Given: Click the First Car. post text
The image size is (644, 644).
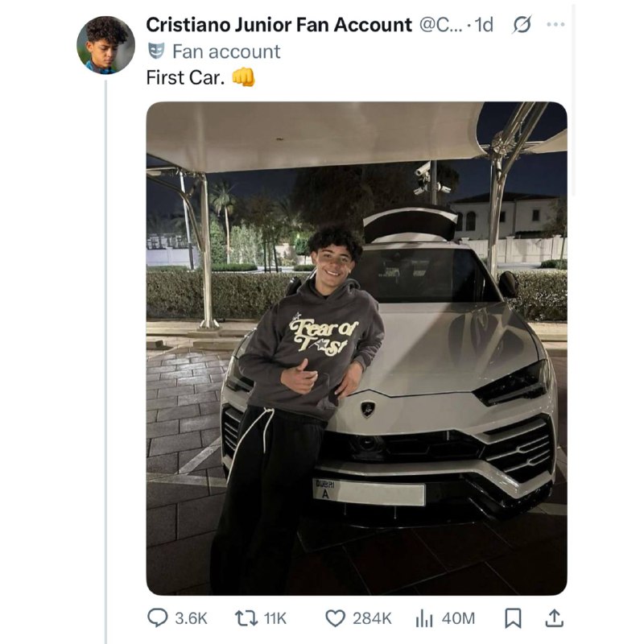Looking at the screenshot, I should coord(186,77).
